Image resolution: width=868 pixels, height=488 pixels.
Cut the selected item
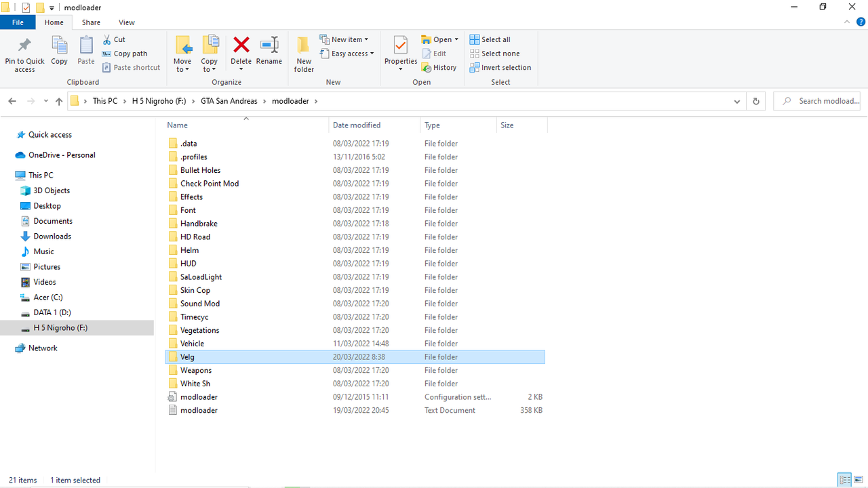114,39
